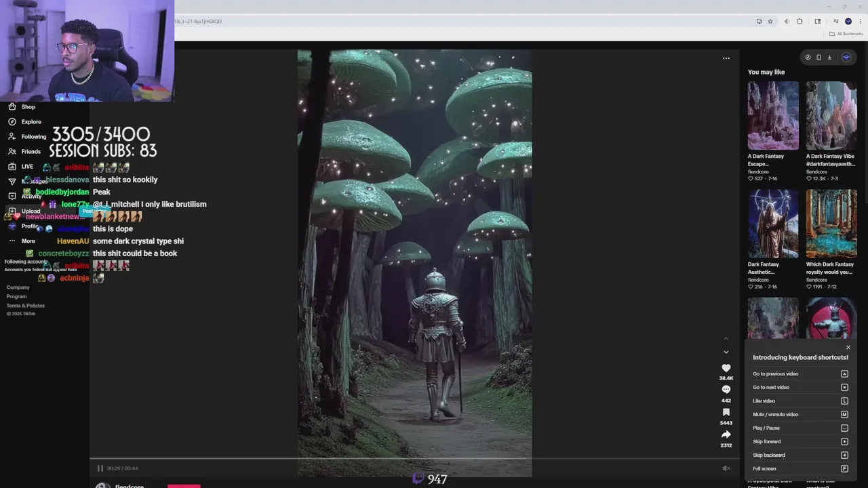Click the Messages paper-plane icon
The height and width of the screenshot is (488, 868).
click(x=12, y=181)
